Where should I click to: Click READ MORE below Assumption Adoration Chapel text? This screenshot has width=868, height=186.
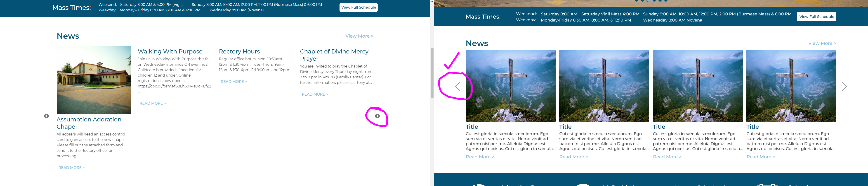click(71, 168)
